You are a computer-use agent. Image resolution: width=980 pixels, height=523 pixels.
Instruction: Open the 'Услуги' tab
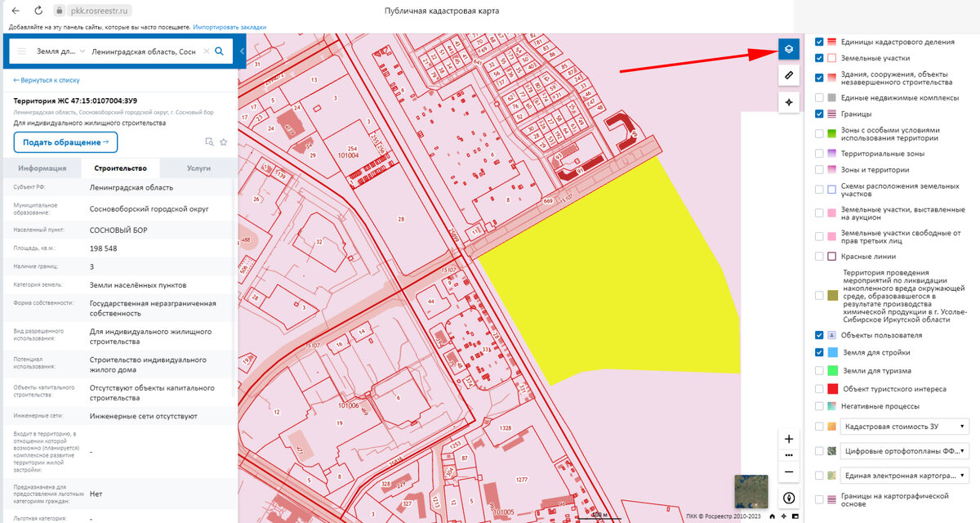tap(198, 168)
